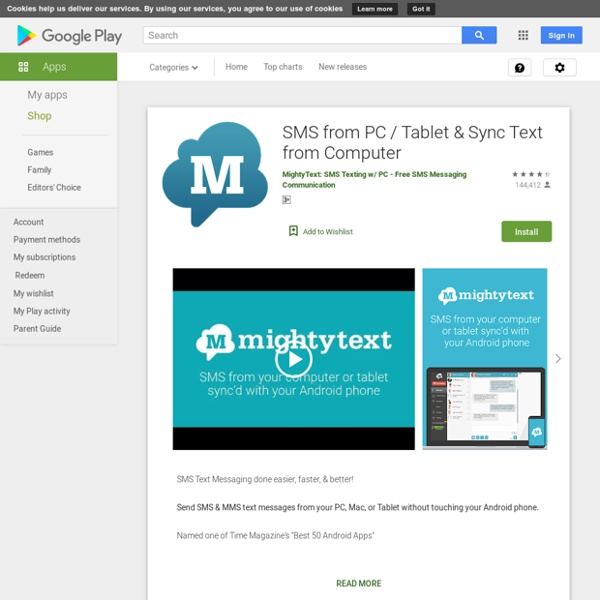This screenshot has width=600, height=600.
Task: Select Shop in sidebar
Action: 39,116
